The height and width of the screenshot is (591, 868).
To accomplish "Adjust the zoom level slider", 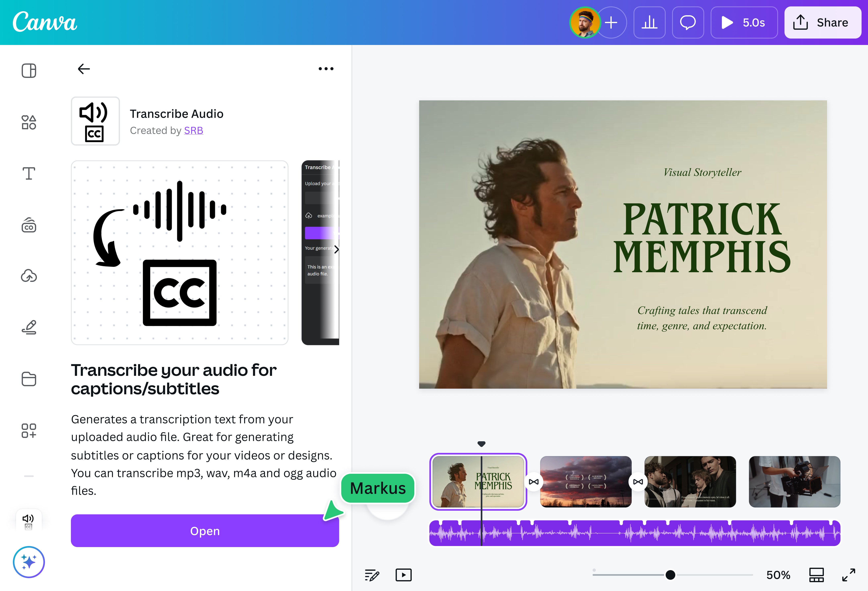I will [670, 575].
